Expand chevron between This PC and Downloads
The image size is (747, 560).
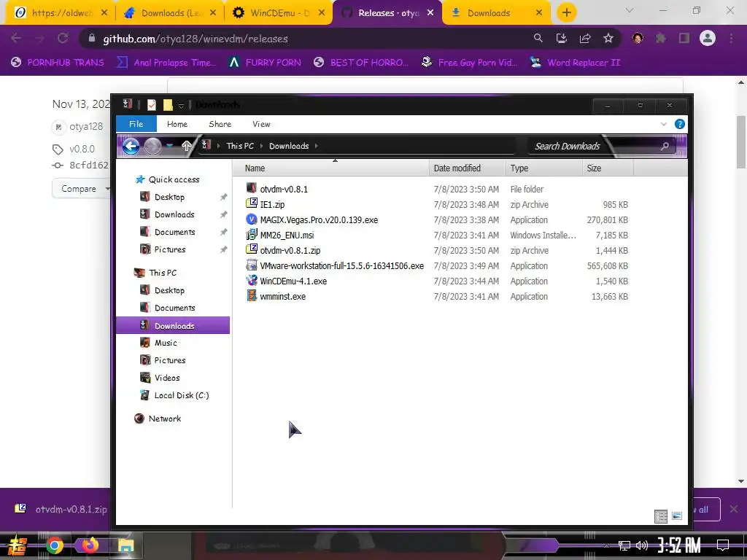(262, 146)
